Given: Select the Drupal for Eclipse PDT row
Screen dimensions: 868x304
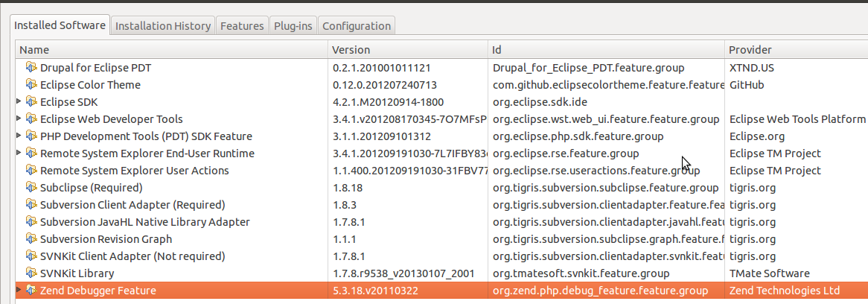Looking at the screenshot, I should [441, 68].
